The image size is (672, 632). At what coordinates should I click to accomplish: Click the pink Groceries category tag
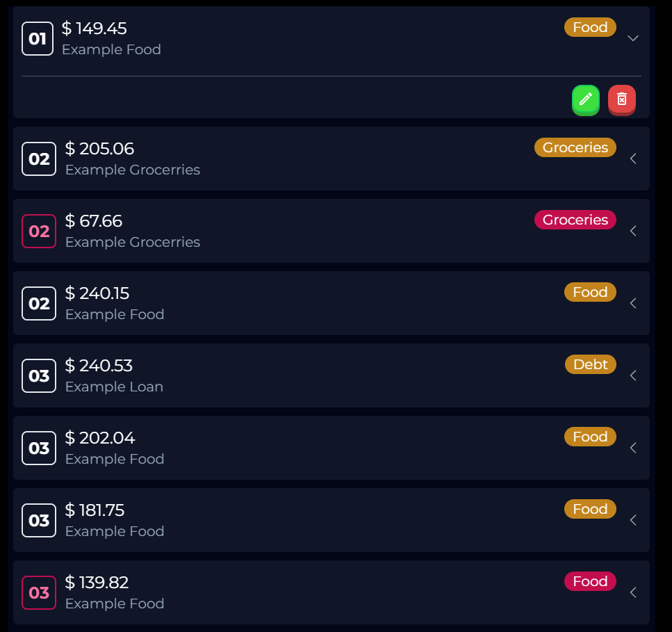pos(575,220)
